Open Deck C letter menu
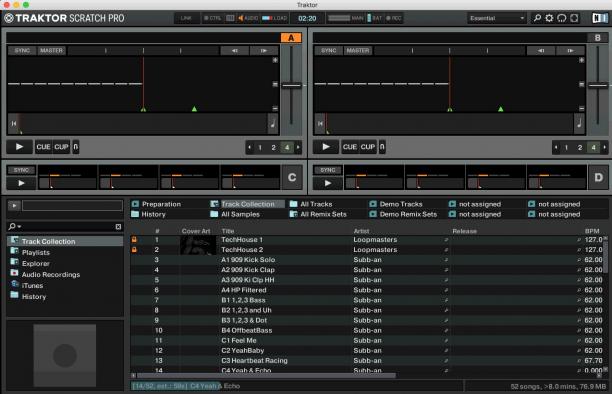This screenshot has height=394, width=612. [292, 177]
